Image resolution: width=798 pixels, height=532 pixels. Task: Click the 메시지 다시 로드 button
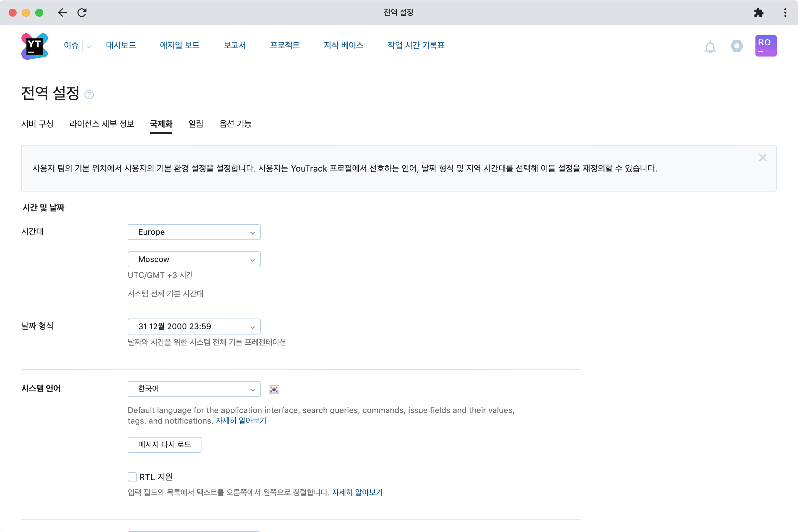click(164, 445)
